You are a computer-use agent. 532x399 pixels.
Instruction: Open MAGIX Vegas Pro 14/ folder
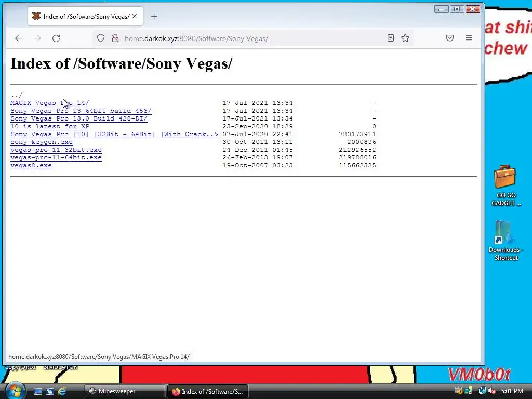click(49, 103)
